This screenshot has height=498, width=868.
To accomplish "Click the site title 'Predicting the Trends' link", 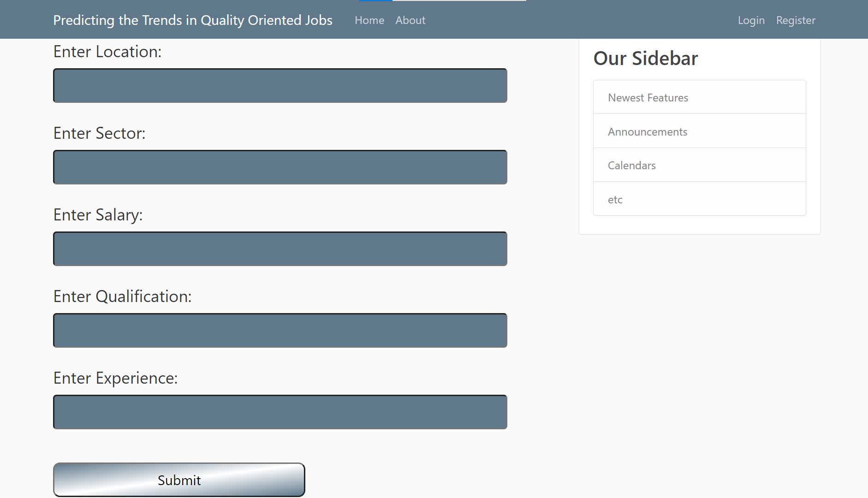I will [192, 20].
